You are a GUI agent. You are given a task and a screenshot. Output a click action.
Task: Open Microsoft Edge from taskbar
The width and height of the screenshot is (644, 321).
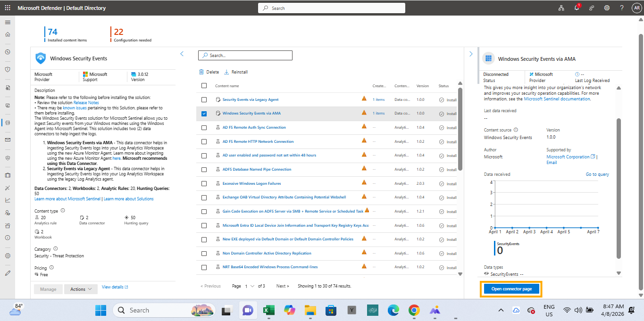click(393, 310)
